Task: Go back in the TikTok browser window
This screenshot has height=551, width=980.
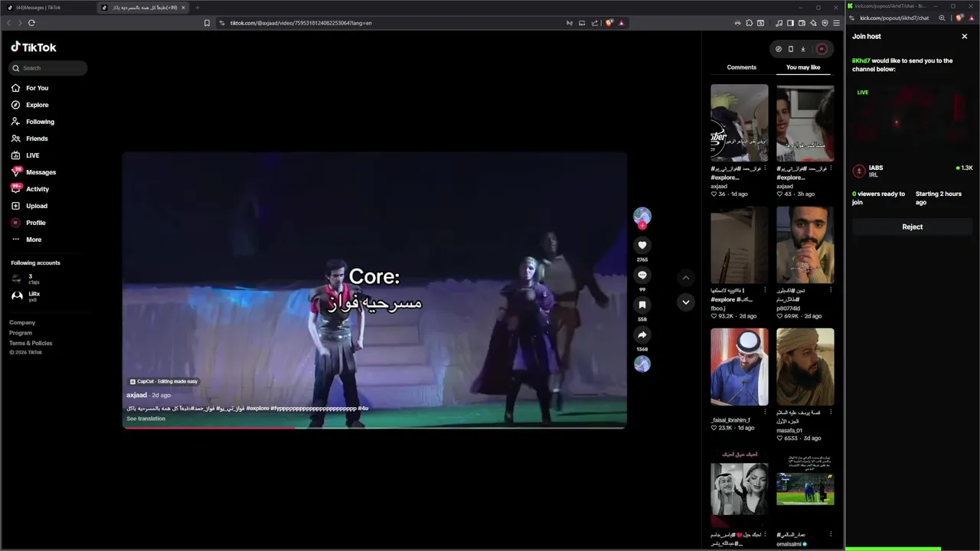Action: pyautogui.click(x=8, y=23)
